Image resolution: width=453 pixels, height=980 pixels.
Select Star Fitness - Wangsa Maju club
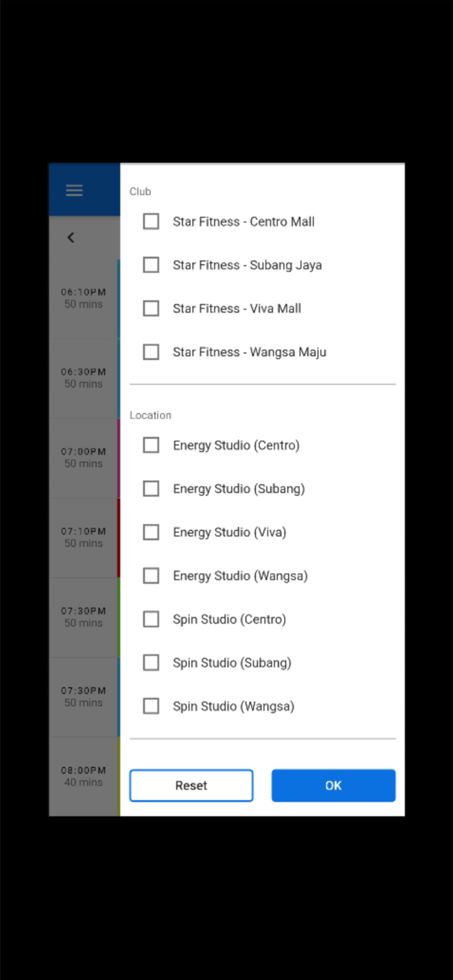[150, 351]
